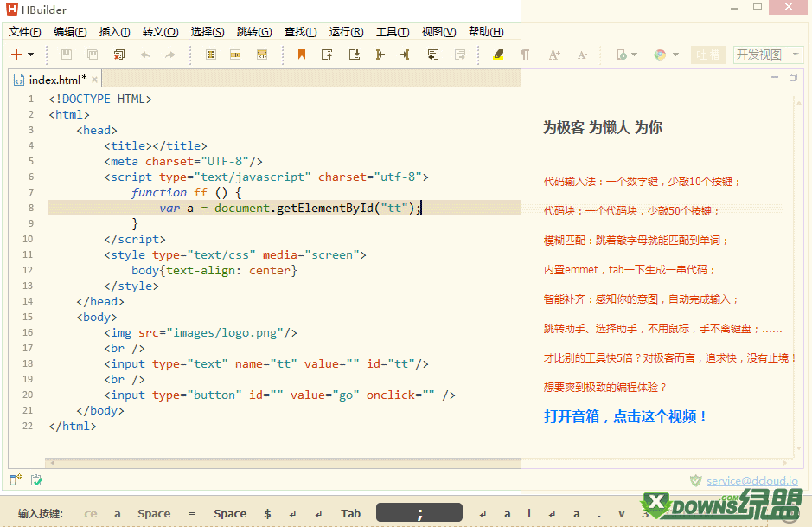Viewport: 812px width, 527px height.
Task: Click the greyed go-forward edit icon
Action: (x=460, y=55)
